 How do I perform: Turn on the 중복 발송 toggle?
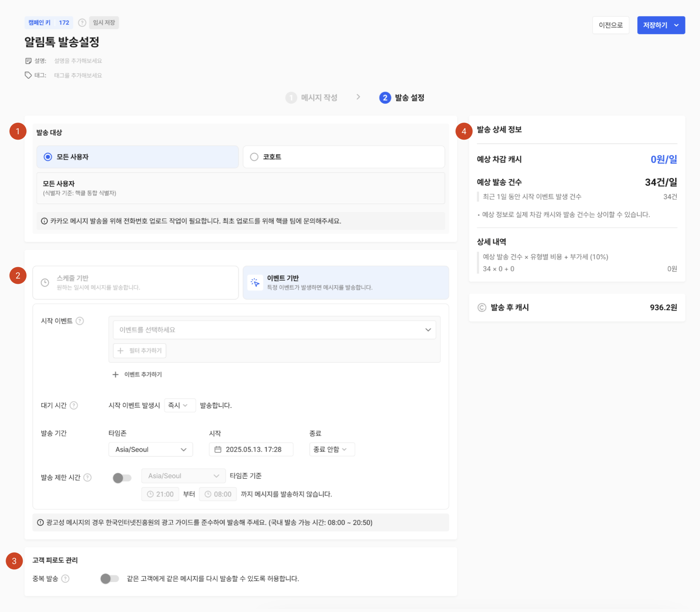click(109, 579)
